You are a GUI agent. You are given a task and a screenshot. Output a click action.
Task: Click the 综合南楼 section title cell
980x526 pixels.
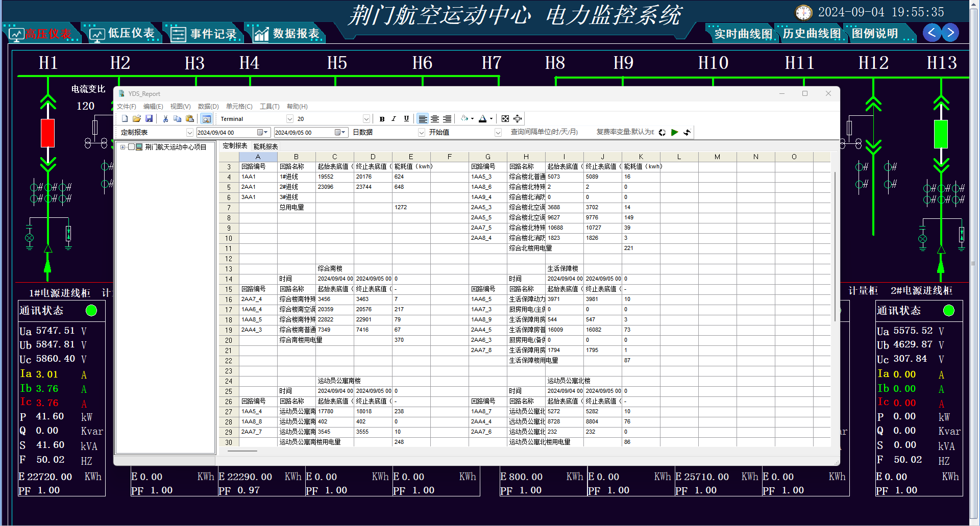pyautogui.click(x=334, y=268)
